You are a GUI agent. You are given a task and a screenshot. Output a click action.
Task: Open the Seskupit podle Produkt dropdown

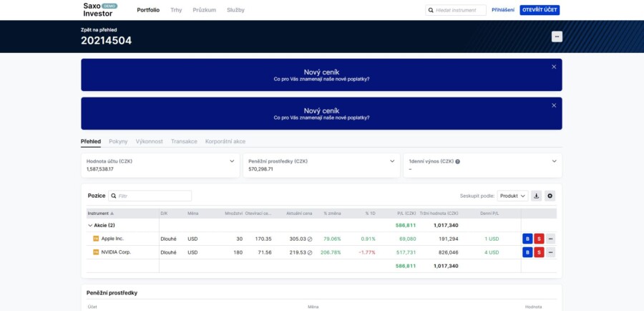click(512, 196)
